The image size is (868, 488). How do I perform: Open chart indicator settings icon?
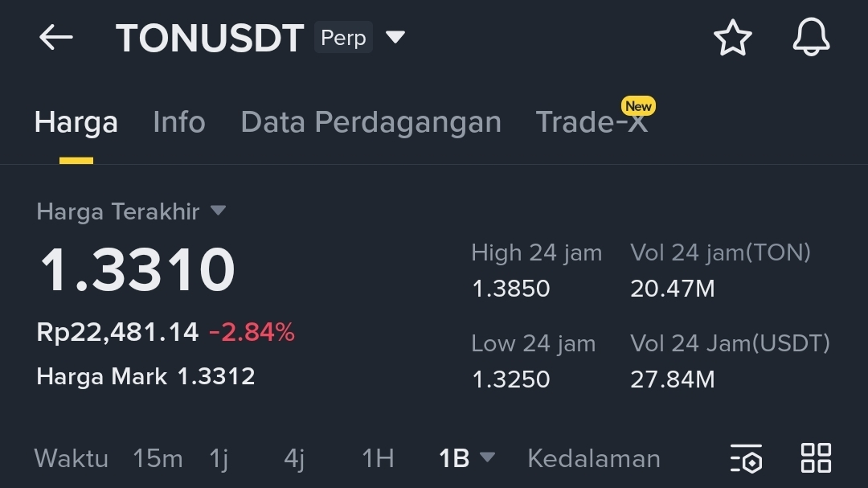tap(746, 458)
